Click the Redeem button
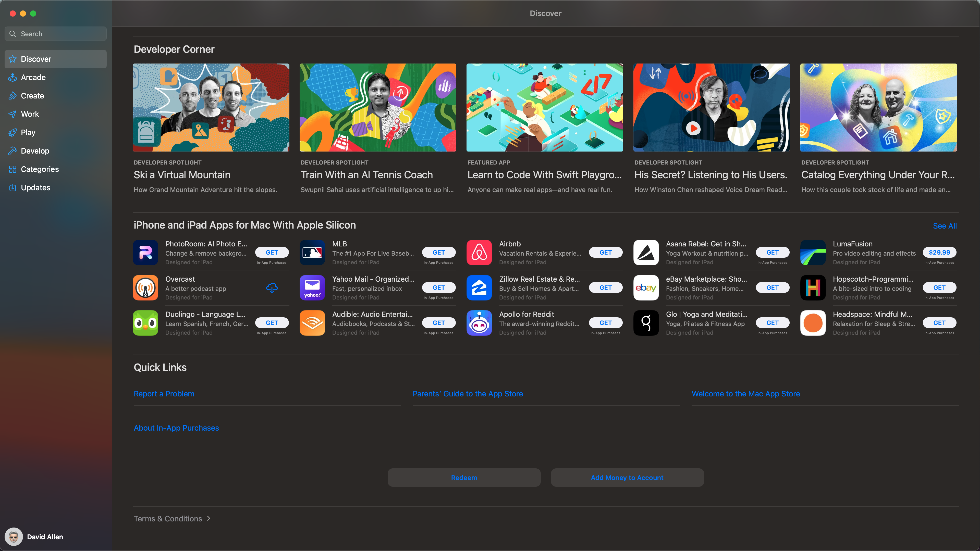 point(464,478)
